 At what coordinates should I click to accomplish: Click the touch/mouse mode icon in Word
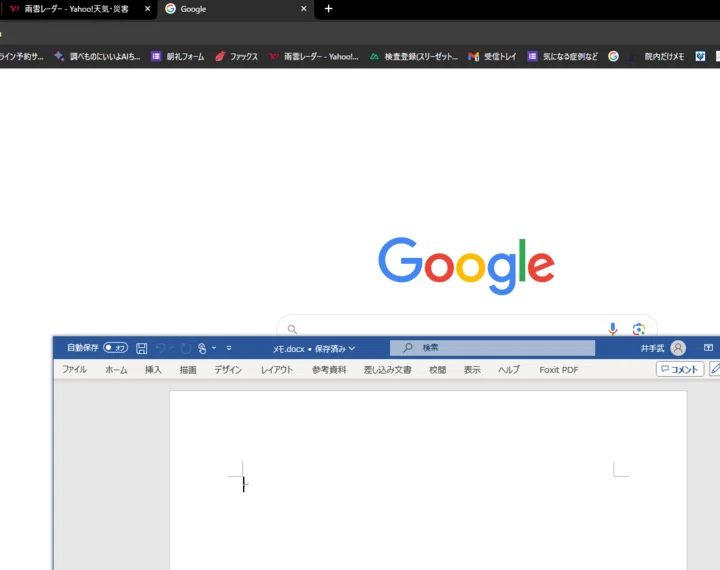click(202, 348)
